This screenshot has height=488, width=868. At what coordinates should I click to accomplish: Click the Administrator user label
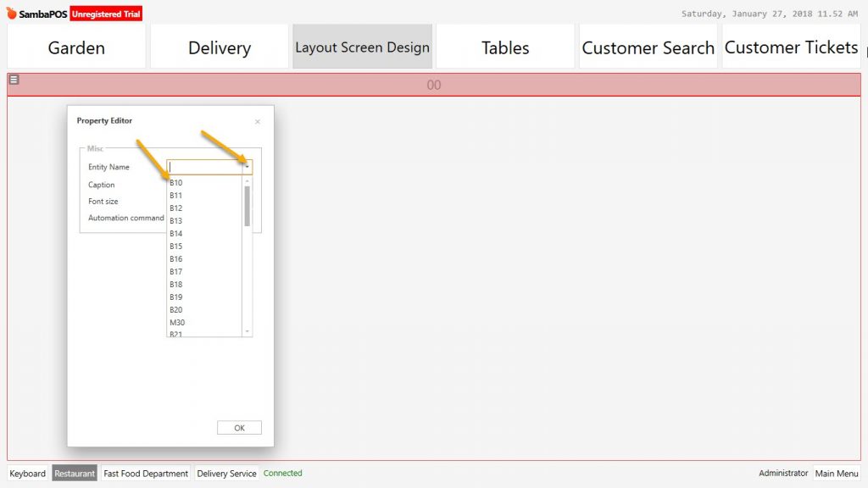point(783,473)
